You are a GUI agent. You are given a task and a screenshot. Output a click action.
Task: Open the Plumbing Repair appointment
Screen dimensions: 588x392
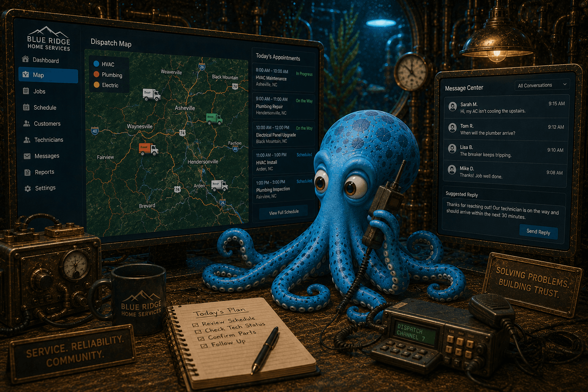point(283,106)
